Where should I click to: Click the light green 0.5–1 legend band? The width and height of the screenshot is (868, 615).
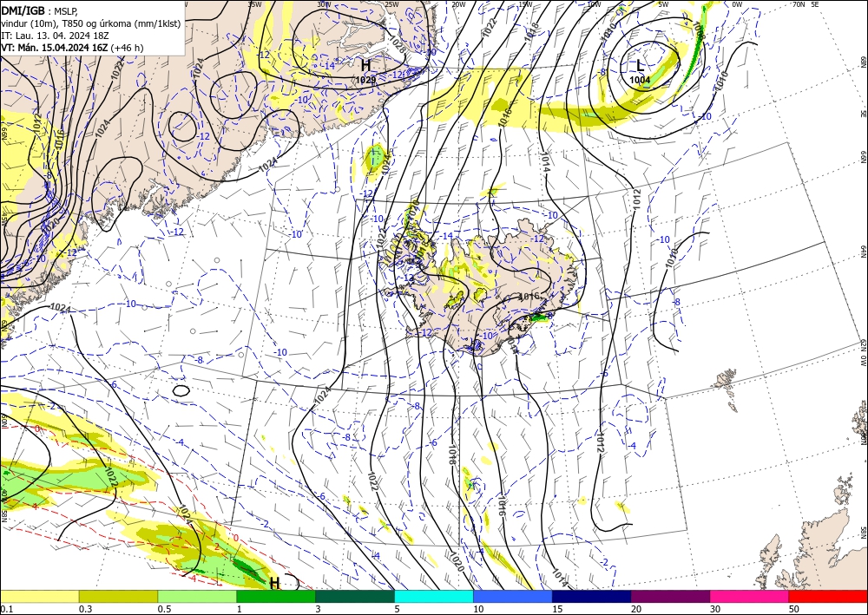pos(197,596)
